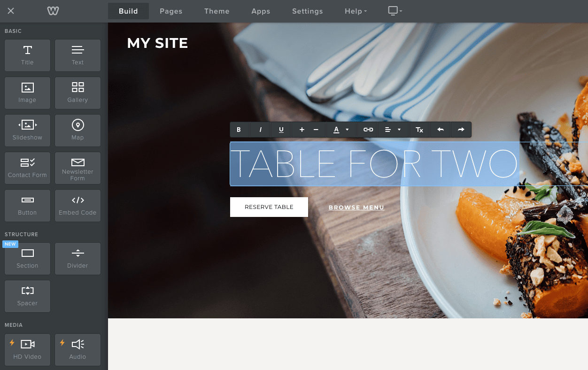Image resolution: width=588 pixels, height=370 pixels.
Task: Select the Spacer element
Action: 27,296
